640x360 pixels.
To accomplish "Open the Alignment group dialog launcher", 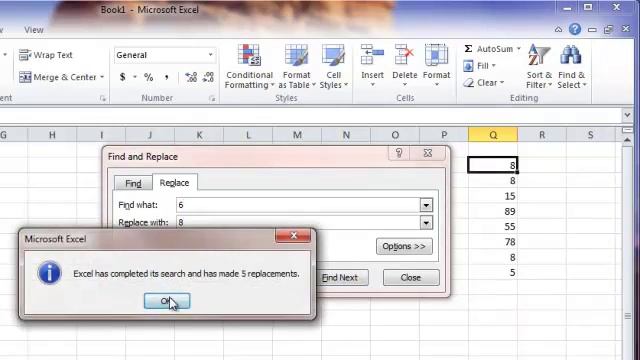I will coord(102,98).
